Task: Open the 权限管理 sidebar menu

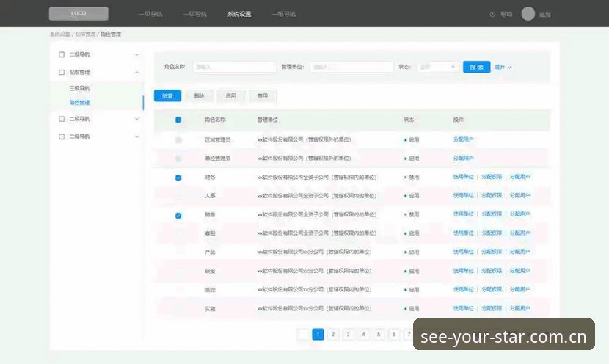Action: [79, 72]
